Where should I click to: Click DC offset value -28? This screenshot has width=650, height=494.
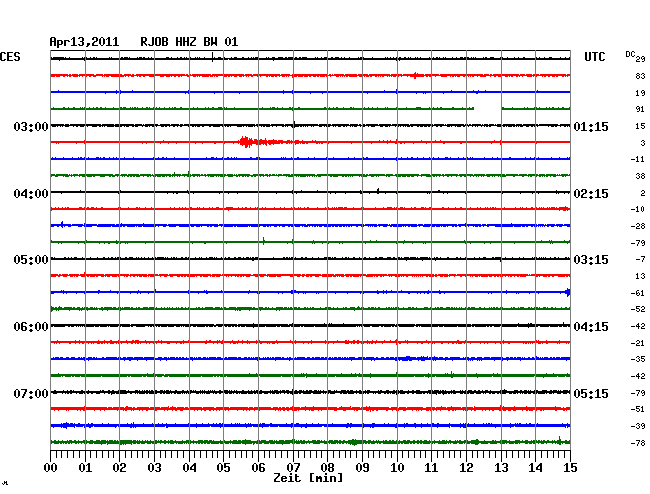tap(638, 226)
